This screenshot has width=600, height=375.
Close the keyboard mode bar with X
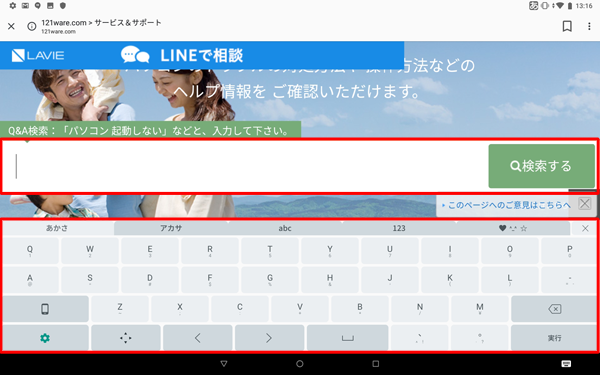click(x=585, y=228)
